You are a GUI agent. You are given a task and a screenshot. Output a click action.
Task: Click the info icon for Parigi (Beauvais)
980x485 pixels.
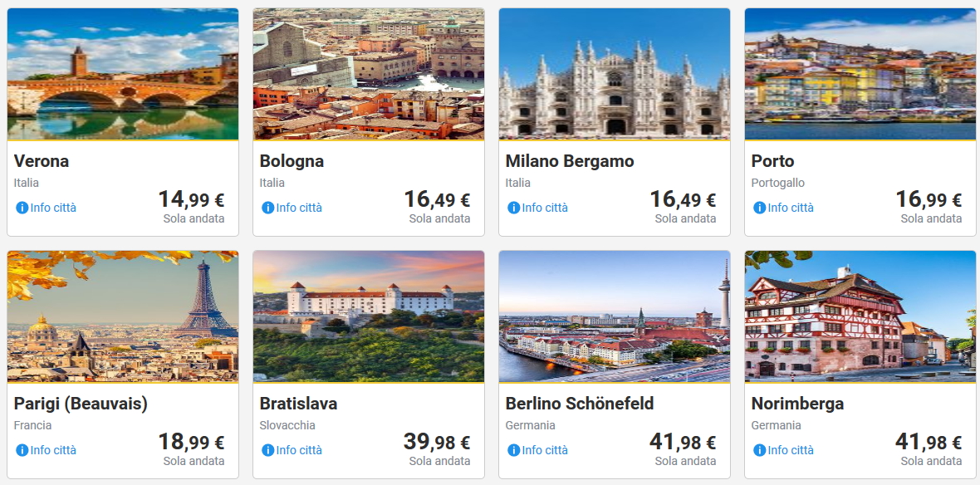click(x=22, y=450)
